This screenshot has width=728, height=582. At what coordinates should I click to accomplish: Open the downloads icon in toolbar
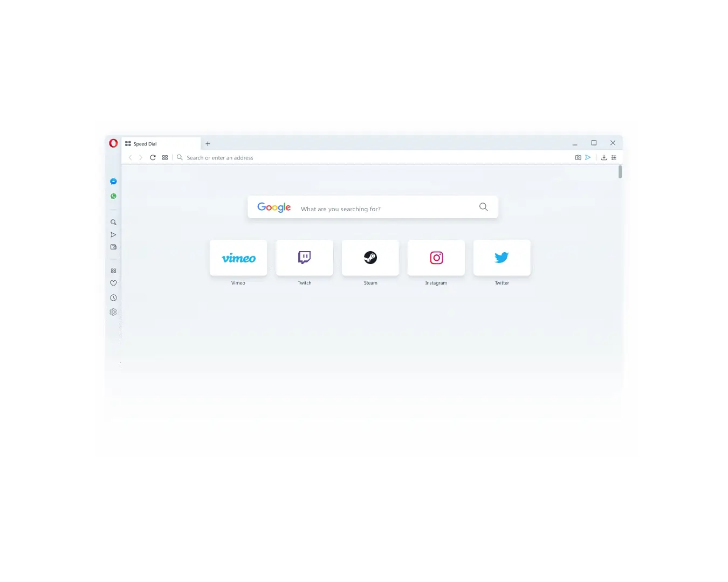(x=604, y=157)
